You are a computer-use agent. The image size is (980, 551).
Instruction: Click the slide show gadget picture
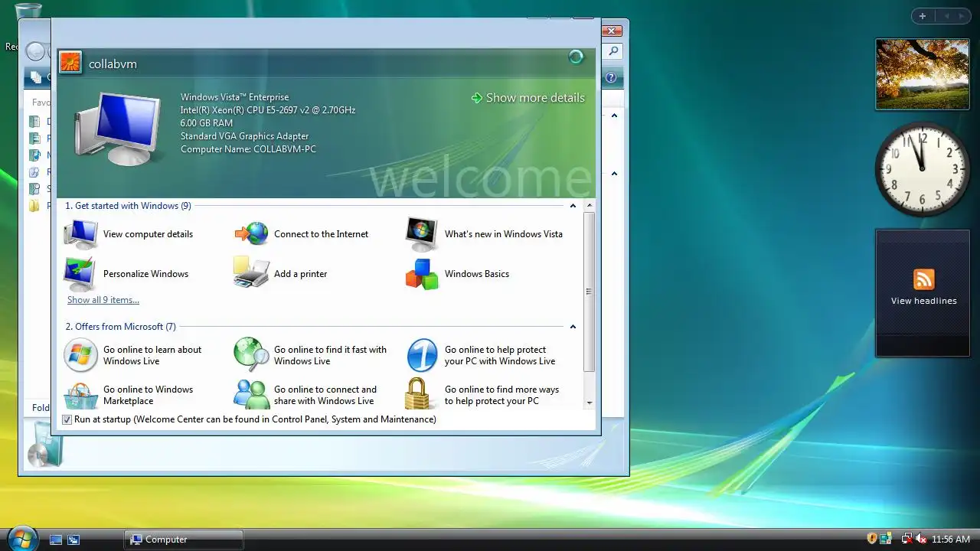pos(923,74)
